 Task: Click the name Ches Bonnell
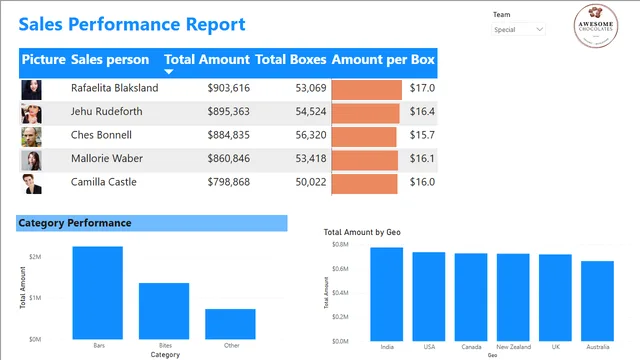(101, 135)
